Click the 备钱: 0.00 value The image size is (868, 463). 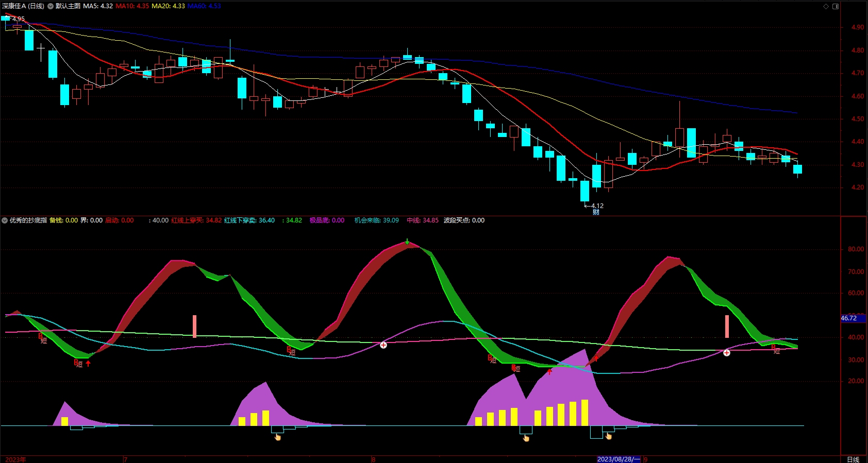tap(64, 220)
